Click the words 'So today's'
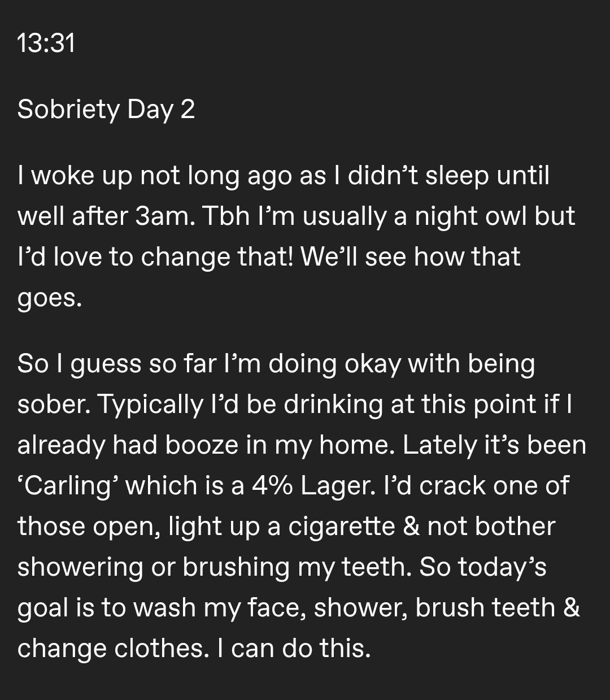The width and height of the screenshot is (610, 700). pos(482,567)
